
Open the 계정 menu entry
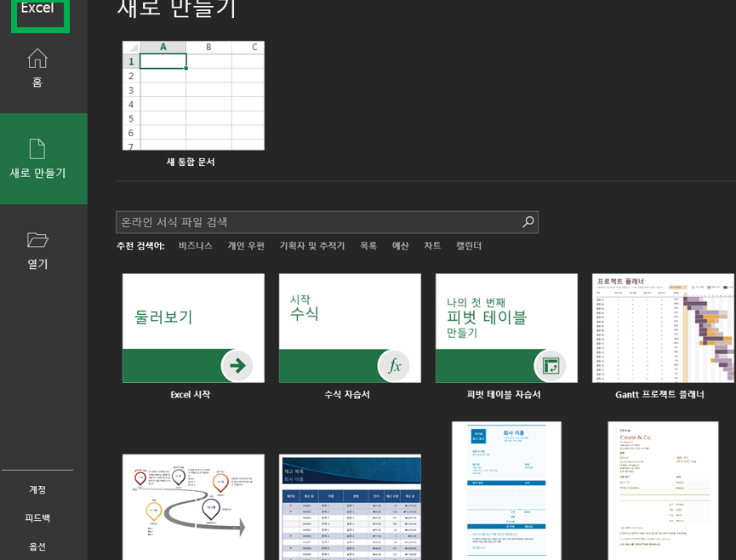[35, 489]
